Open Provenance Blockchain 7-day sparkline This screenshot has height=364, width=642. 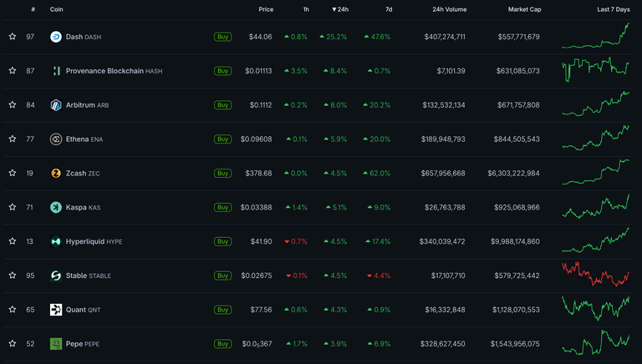tap(596, 69)
